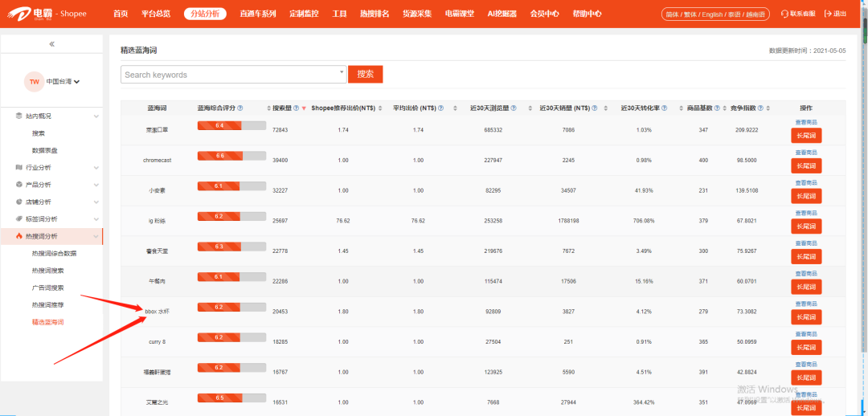The width and height of the screenshot is (868, 416).
Task: Click the 电霸 Shopee logo
Action: click(x=47, y=14)
